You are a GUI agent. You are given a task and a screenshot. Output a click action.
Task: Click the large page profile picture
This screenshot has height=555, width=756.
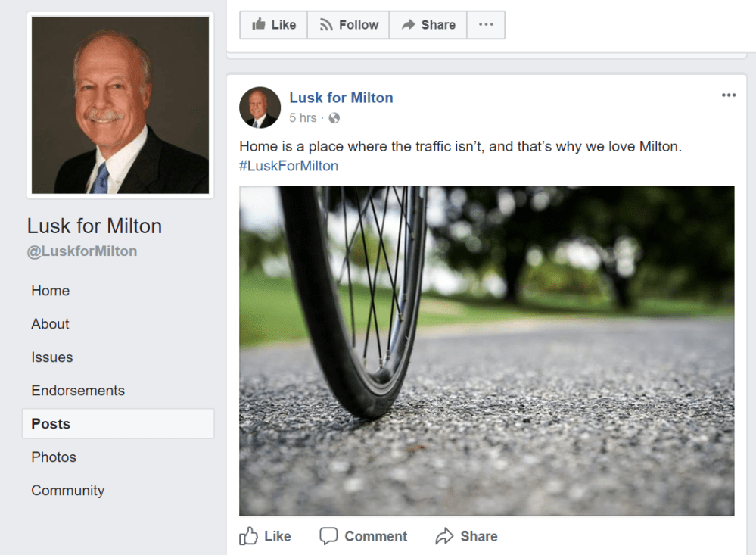(120, 104)
